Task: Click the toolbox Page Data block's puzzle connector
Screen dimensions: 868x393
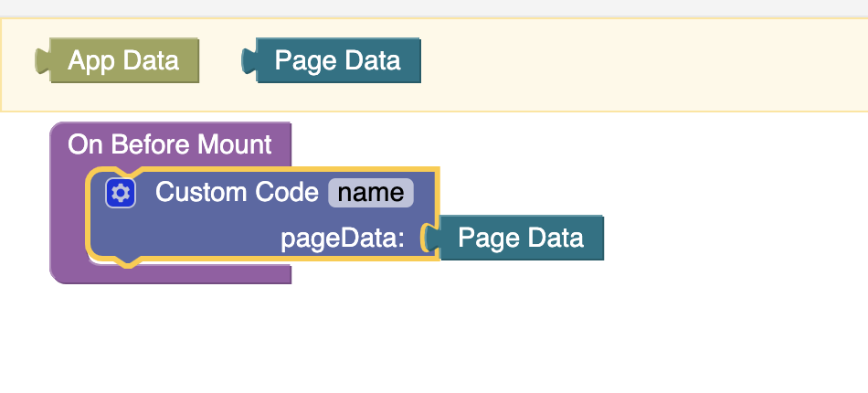Action: [249, 61]
